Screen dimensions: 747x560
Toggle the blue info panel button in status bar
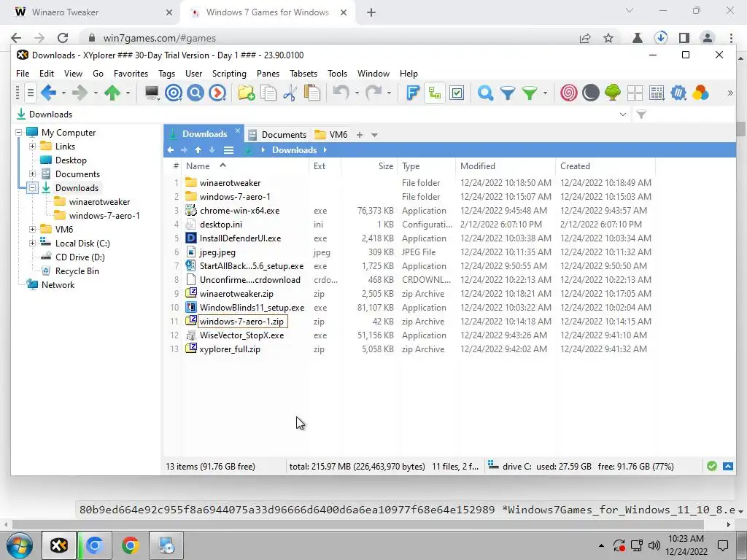[x=728, y=466]
